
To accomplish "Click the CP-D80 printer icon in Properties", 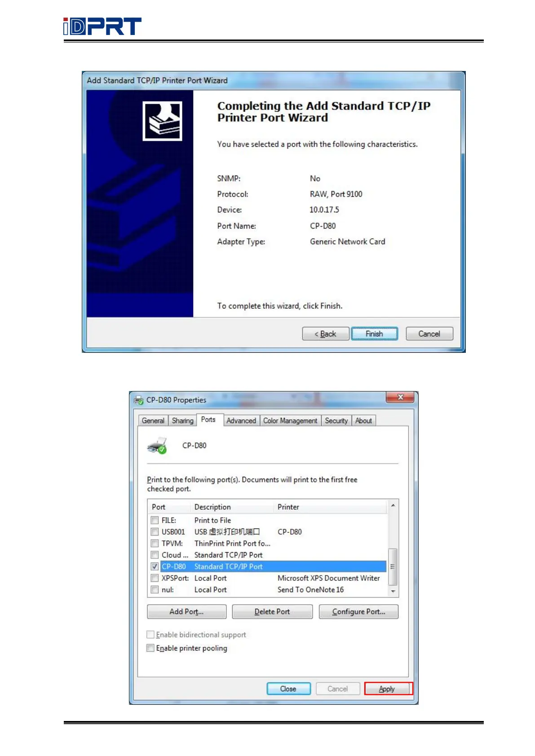I will (x=157, y=445).
